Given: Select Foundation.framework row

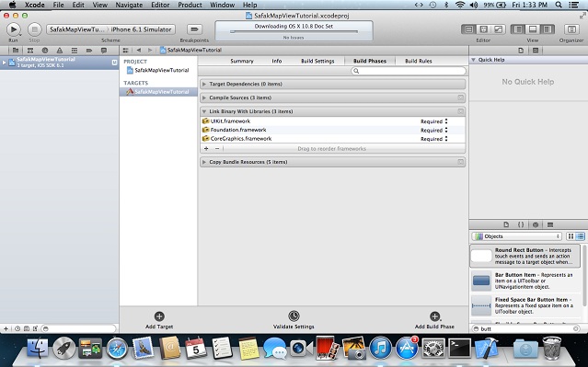Looking at the screenshot, I should pos(332,130).
